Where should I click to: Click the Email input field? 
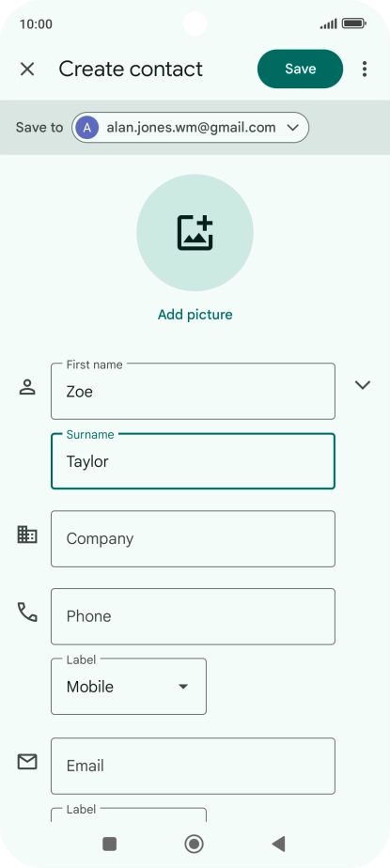point(193,767)
